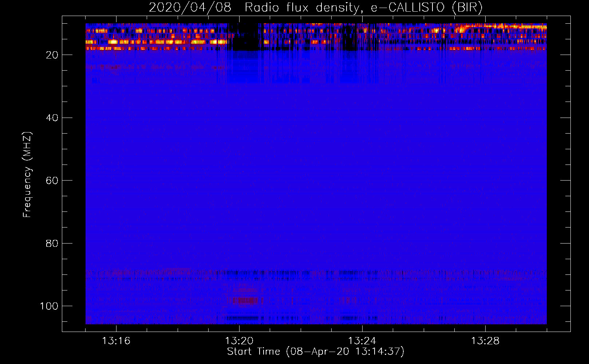Click the plot title '2020/04/08 Radio flux density'
This screenshot has width=589, height=364.
coord(316,8)
